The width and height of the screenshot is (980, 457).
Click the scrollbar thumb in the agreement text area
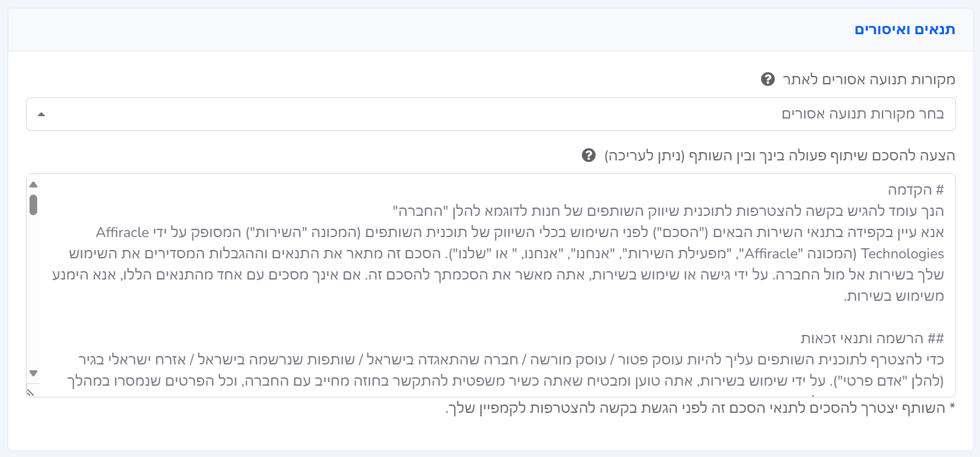(34, 205)
